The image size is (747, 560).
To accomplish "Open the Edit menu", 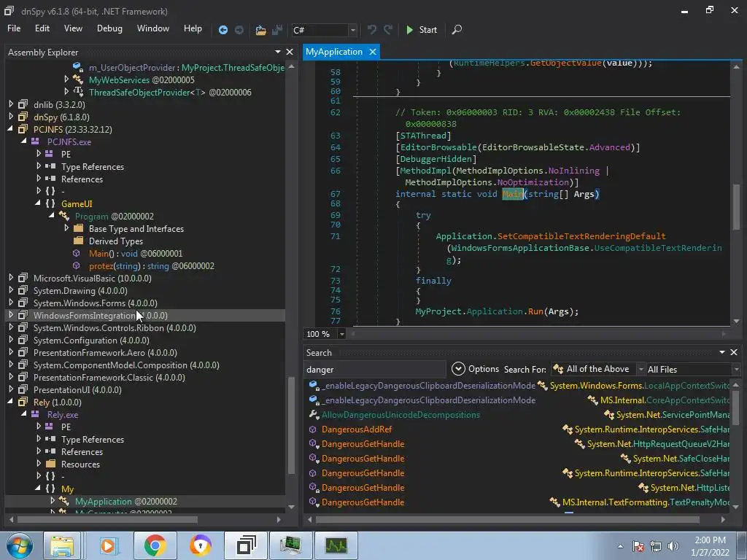I will point(42,28).
